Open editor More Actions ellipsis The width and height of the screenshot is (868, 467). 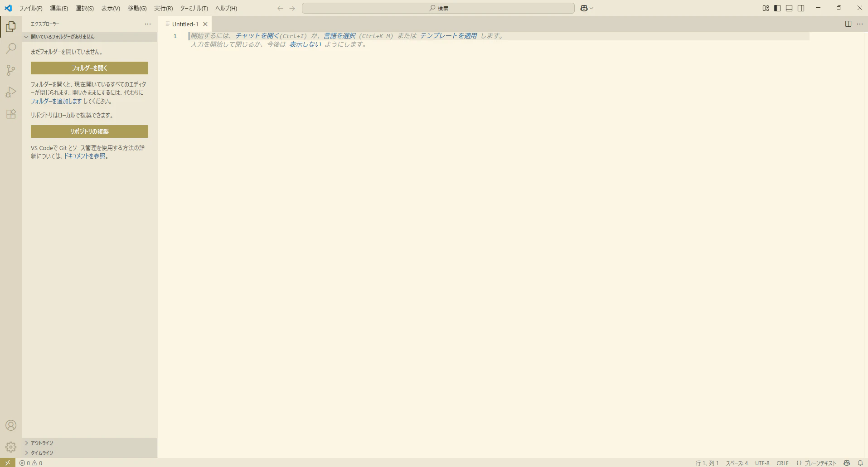860,24
